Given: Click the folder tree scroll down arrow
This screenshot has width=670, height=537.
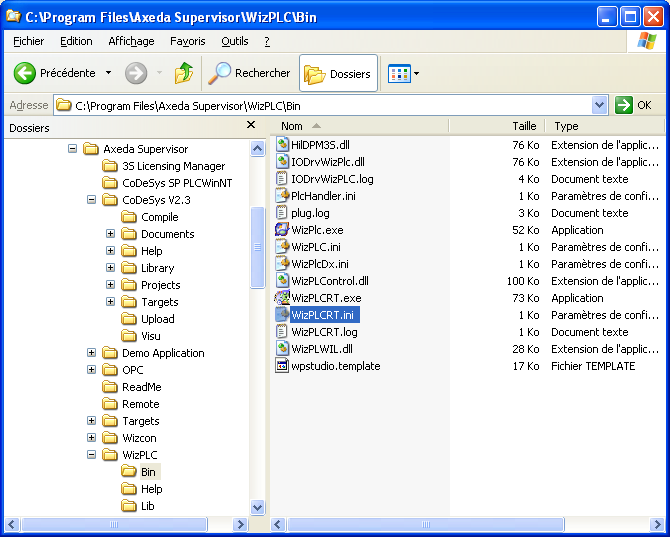Looking at the screenshot, I should click(x=257, y=507).
